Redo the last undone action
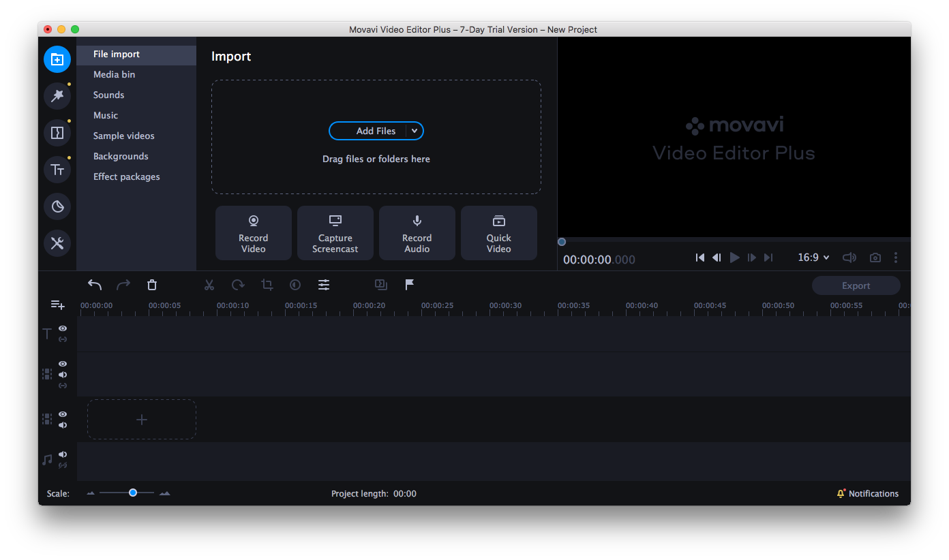The image size is (949, 560). 123,285
